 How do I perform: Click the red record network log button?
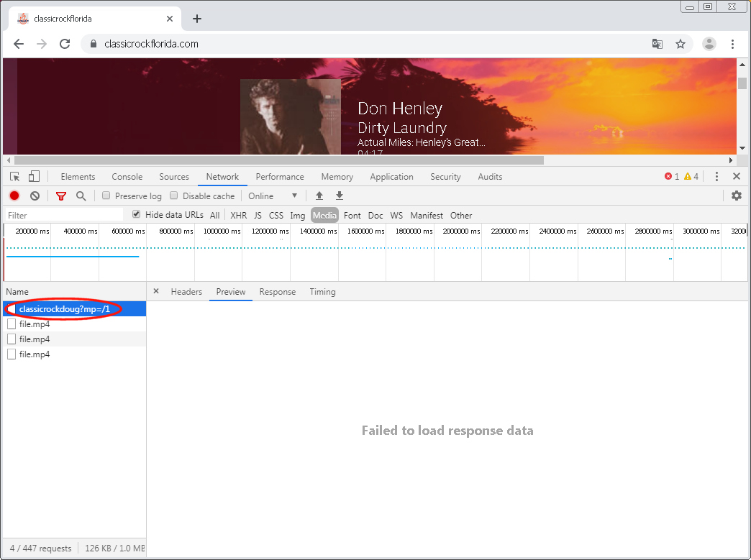point(14,196)
